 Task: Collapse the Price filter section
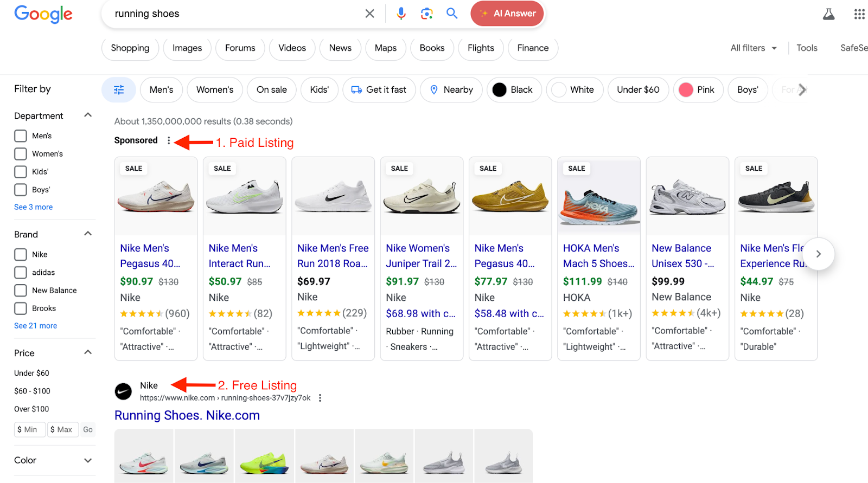[x=88, y=352]
